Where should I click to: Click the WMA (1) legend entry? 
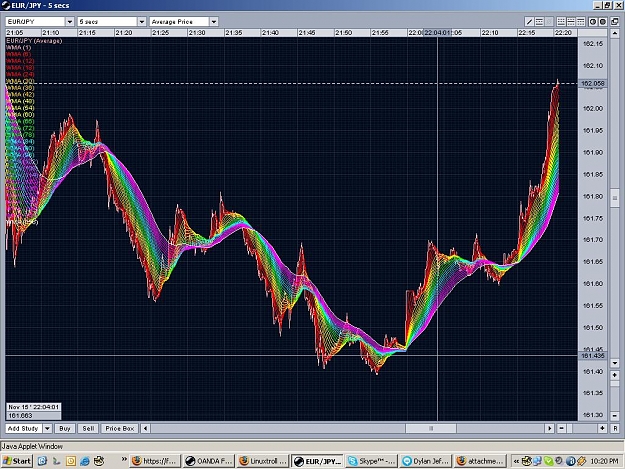[x=18, y=47]
